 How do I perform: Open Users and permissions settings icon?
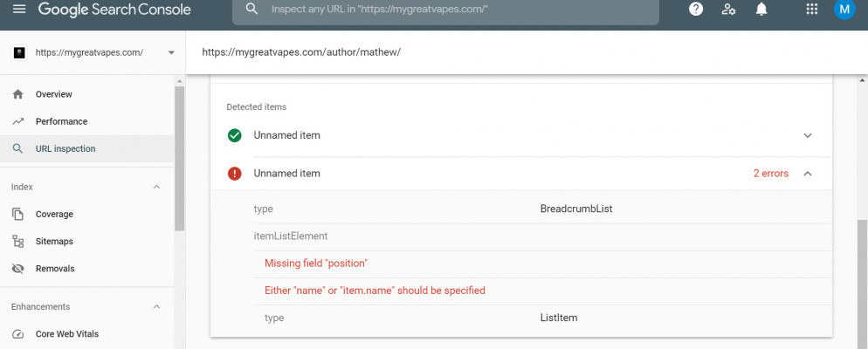pos(728,10)
